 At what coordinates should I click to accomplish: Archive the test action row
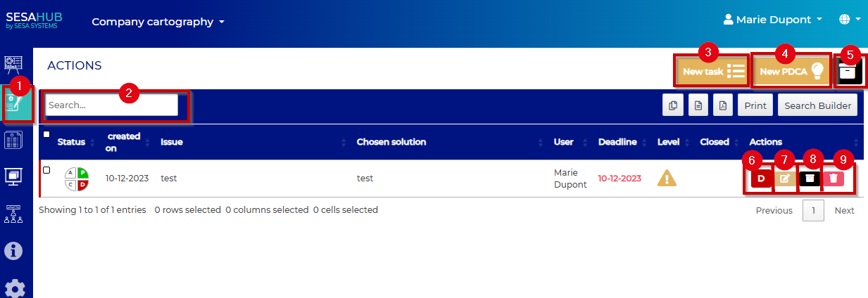(810, 179)
